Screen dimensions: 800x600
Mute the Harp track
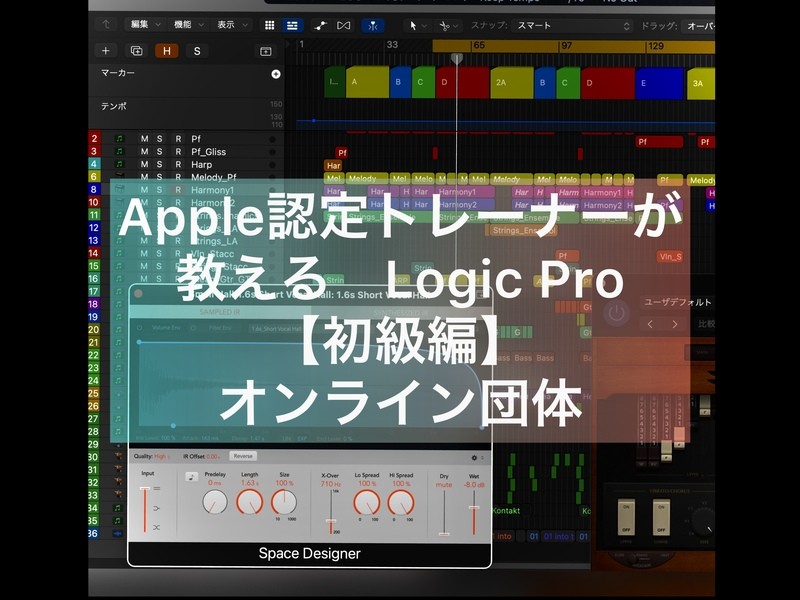point(144,164)
